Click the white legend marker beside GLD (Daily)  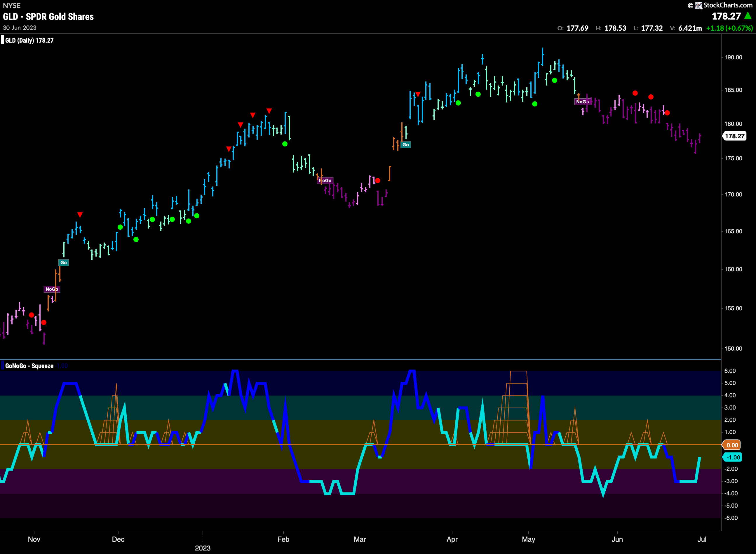pyautogui.click(x=3, y=40)
